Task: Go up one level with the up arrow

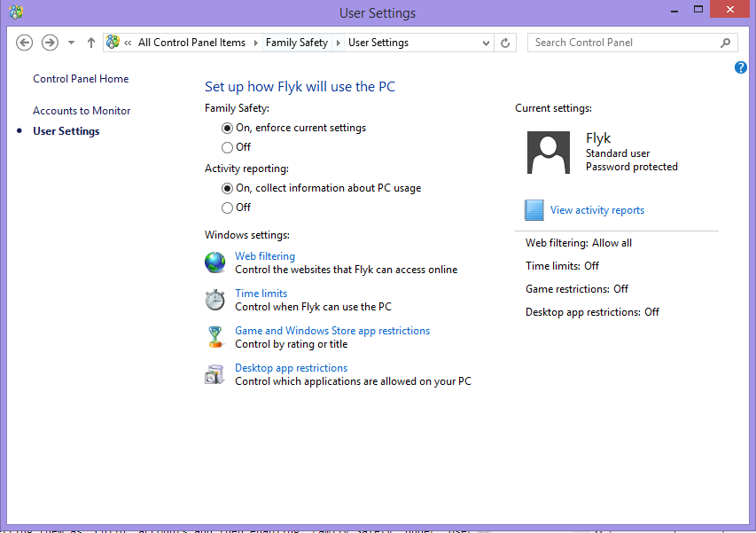Action: [x=91, y=43]
